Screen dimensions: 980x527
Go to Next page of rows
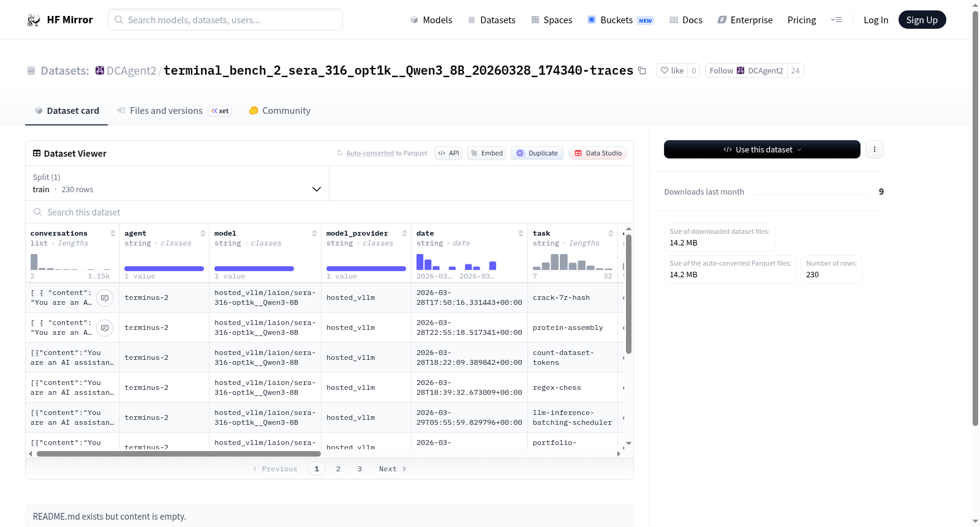[x=393, y=469]
